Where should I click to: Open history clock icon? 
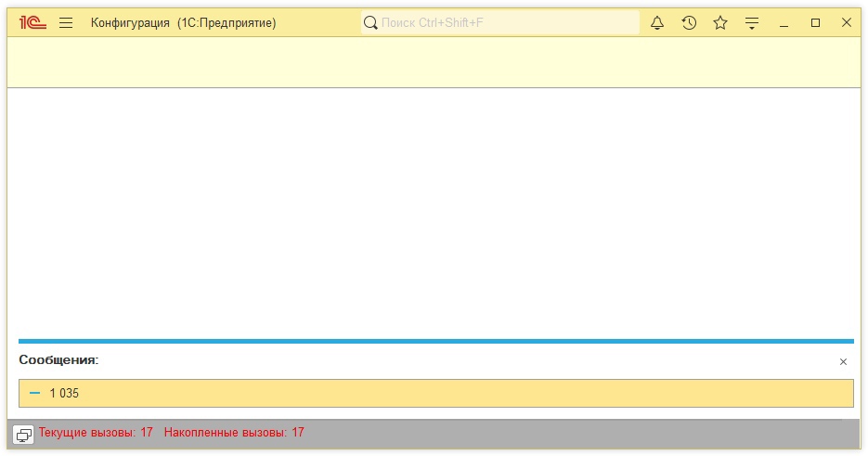(689, 22)
